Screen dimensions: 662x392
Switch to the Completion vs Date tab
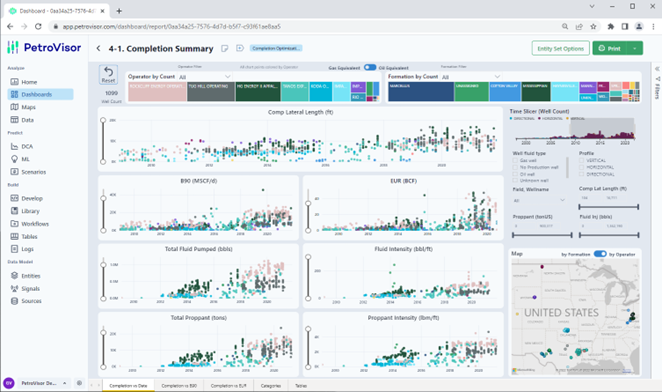[128, 386]
